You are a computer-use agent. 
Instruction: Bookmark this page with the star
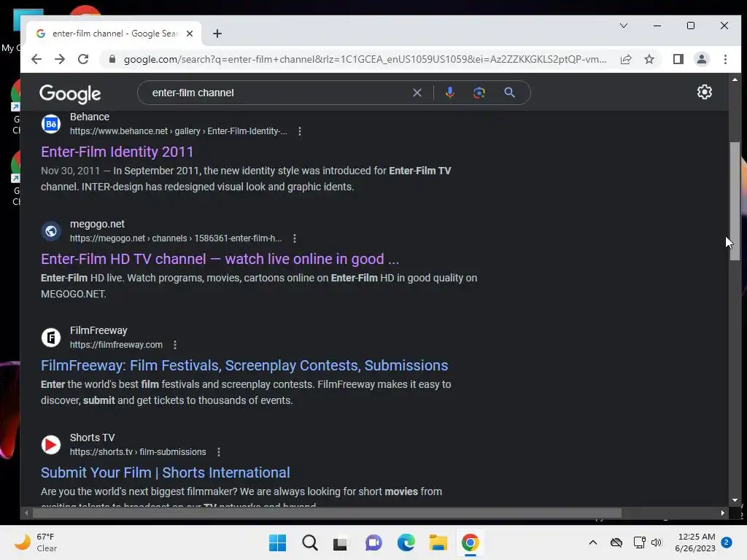[x=649, y=59]
